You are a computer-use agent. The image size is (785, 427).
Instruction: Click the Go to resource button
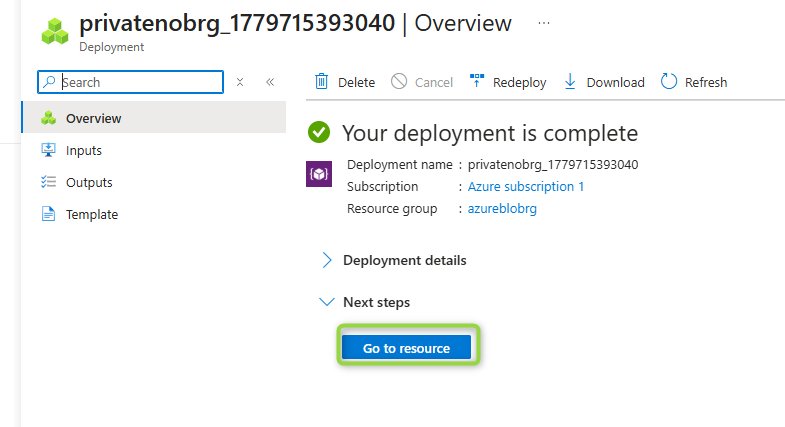coord(407,348)
